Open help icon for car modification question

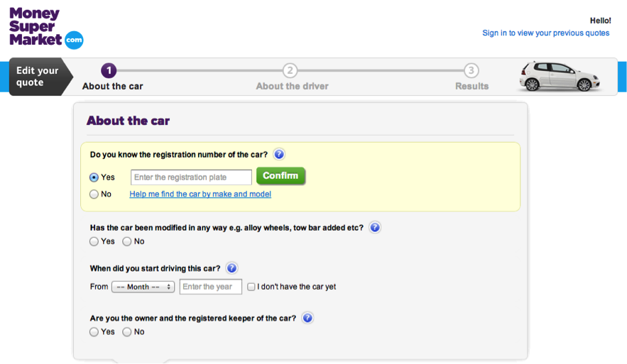tap(375, 228)
